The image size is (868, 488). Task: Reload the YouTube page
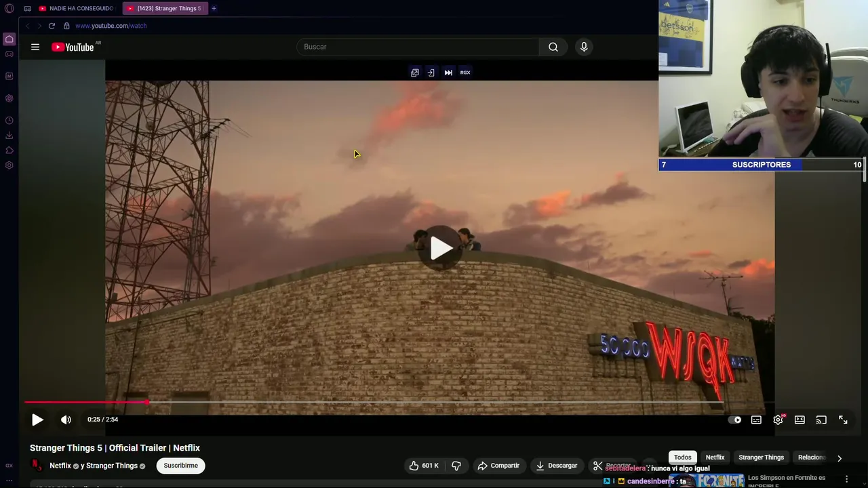(52, 26)
